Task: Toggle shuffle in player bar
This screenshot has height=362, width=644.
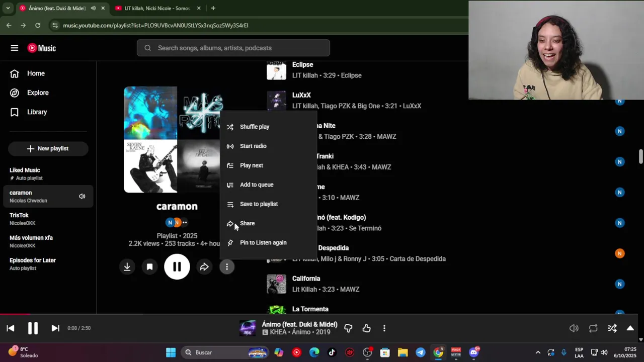Action: coord(612,328)
